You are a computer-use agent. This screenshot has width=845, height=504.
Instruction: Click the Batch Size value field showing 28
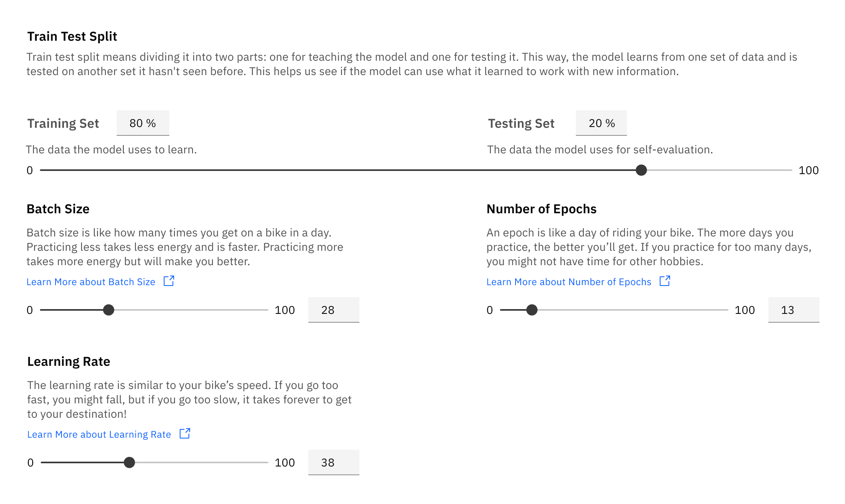coord(333,310)
